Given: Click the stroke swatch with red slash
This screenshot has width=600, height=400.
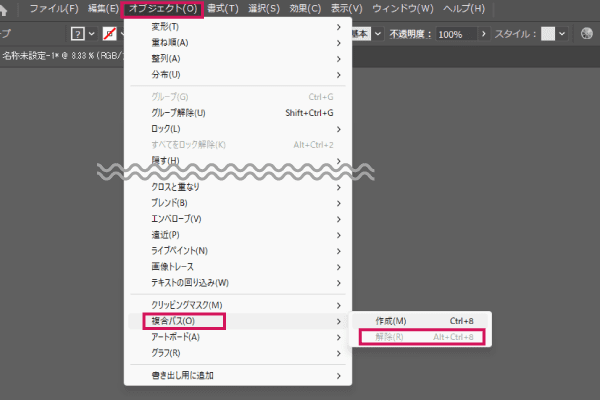Looking at the screenshot, I should 109,34.
